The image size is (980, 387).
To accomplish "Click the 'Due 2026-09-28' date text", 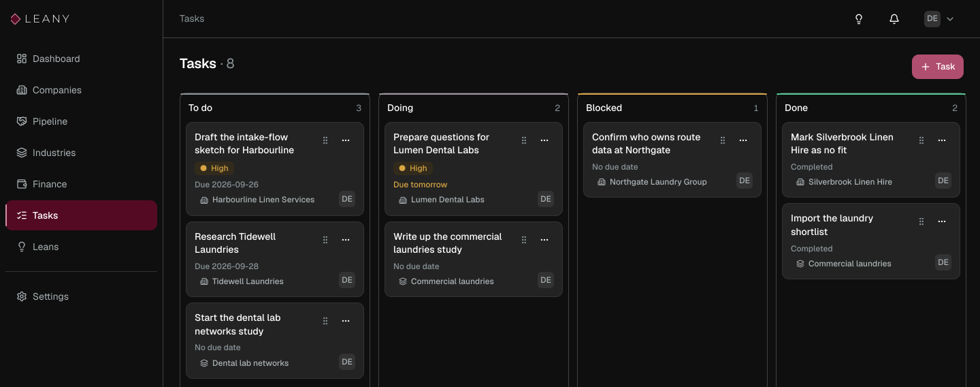I will [x=227, y=266].
